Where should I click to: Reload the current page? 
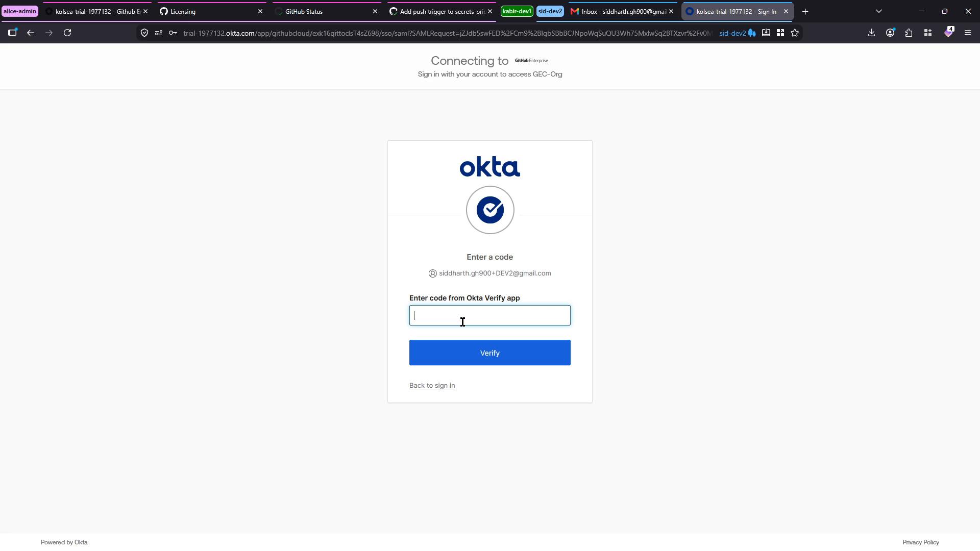tap(67, 33)
